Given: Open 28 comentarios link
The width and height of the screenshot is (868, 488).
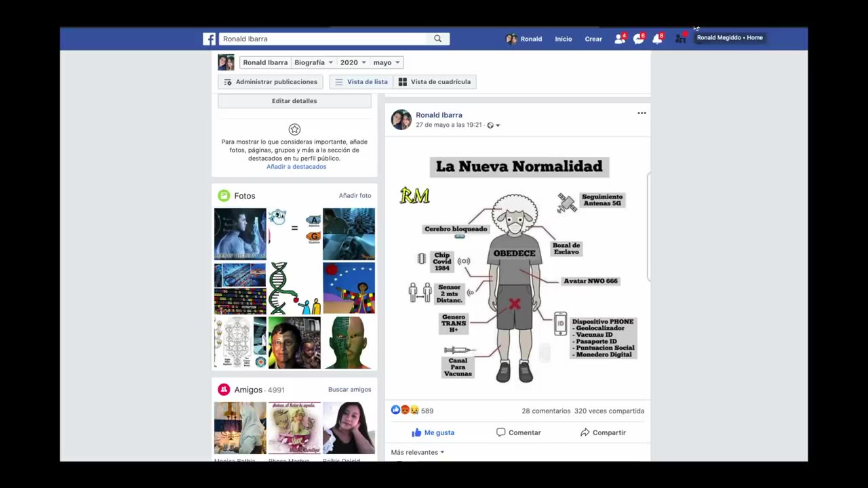Looking at the screenshot, I should pyautogui.click(x=546, y=411).
